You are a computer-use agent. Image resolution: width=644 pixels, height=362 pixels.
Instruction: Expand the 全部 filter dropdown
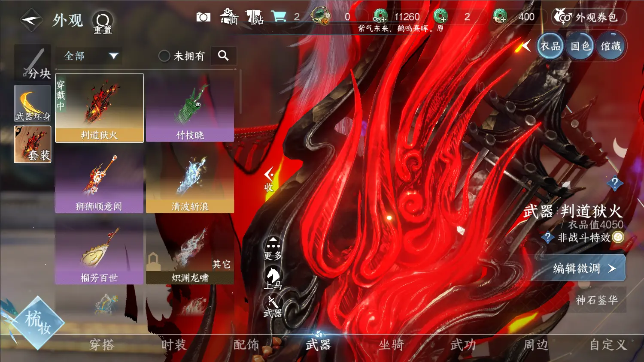[x=89, y=56]
